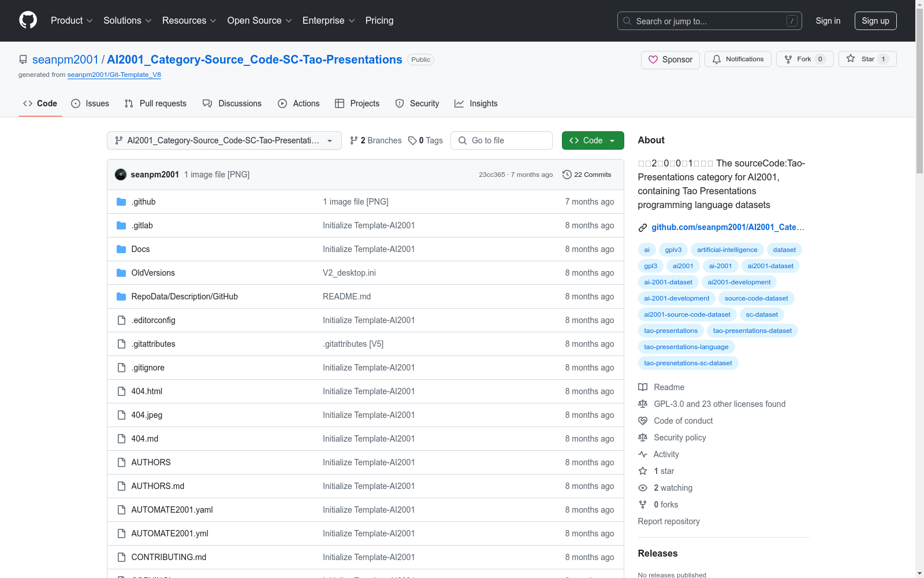
Task: Click the link icon beside the repository URL
Action: [x=643, y=228]
